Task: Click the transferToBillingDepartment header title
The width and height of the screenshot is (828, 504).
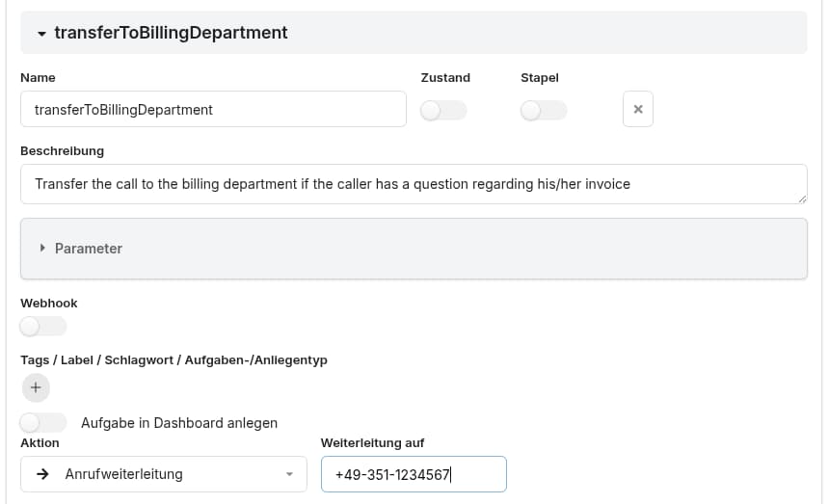Action: (171, 33)
